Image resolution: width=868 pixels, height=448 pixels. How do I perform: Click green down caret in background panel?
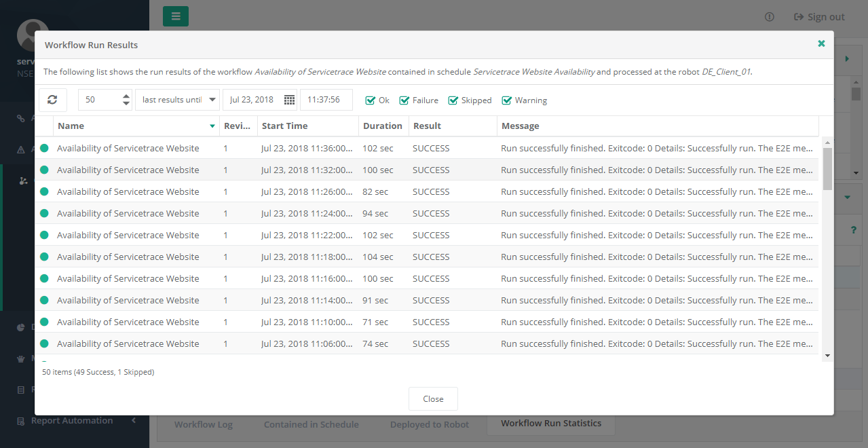point(848,198)
